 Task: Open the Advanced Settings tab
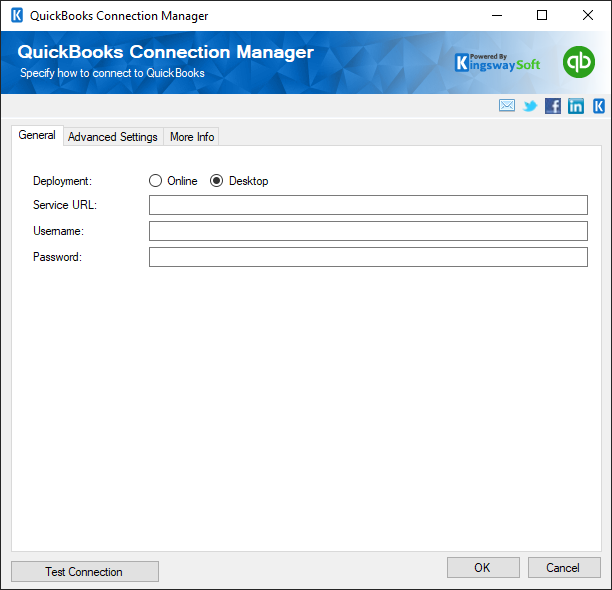[113, 137]
